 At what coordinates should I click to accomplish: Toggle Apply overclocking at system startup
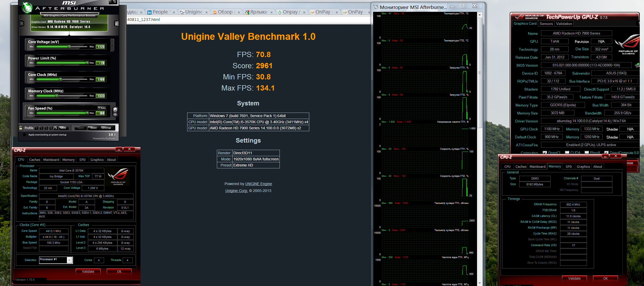[x=24, y=135]
